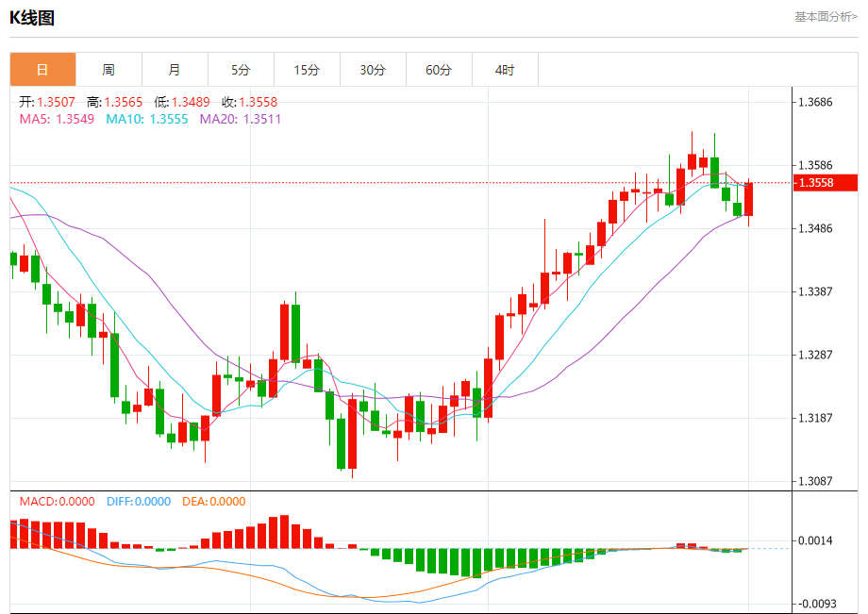Click the 1.3187 price axis label

815,418
